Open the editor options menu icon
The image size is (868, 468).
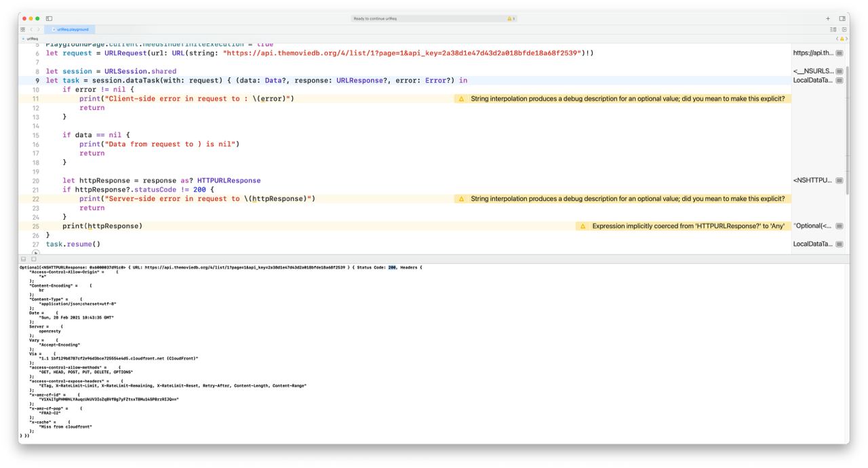[x=833, y=29]
